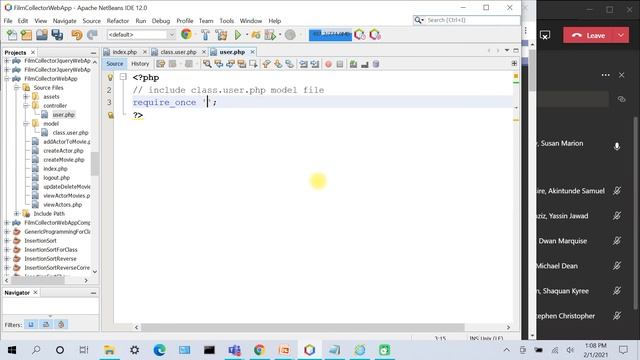Click the New Project toolbar icon
Image resolution: width=640 pixels, height=360 pixels.
(x=27, y=35)
